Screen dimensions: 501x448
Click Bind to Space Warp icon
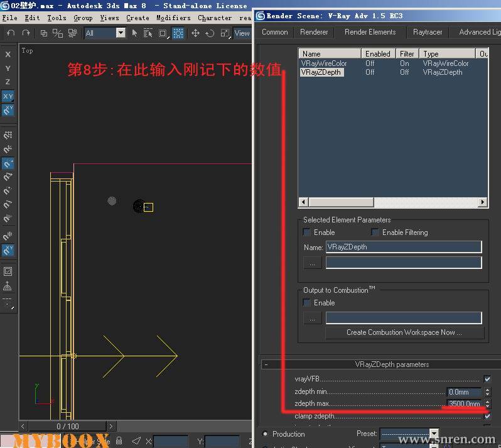(x=72, y=33)
